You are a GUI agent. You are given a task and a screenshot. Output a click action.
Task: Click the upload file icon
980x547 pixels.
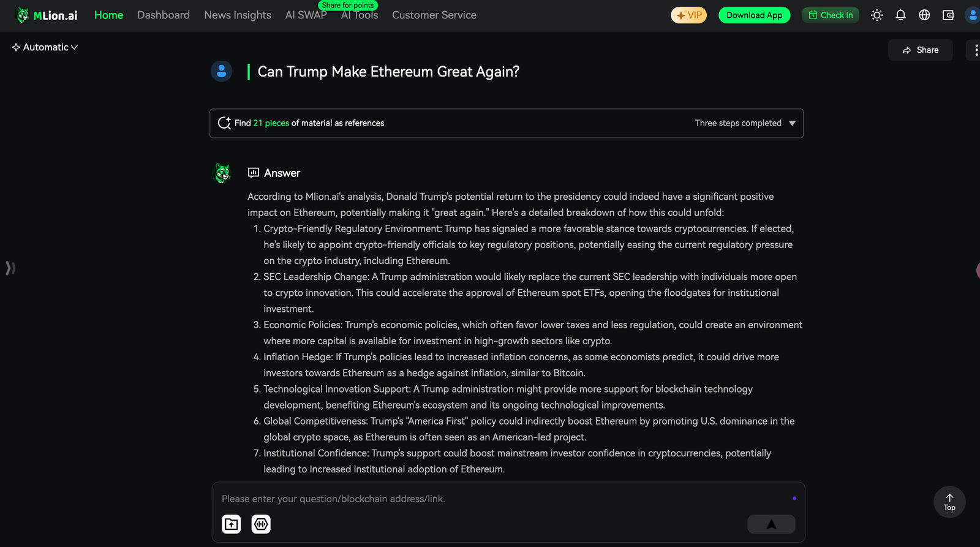pos(231,524)
